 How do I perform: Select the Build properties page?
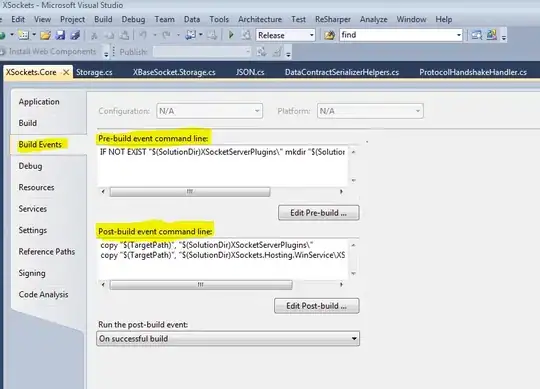[28, 123]
